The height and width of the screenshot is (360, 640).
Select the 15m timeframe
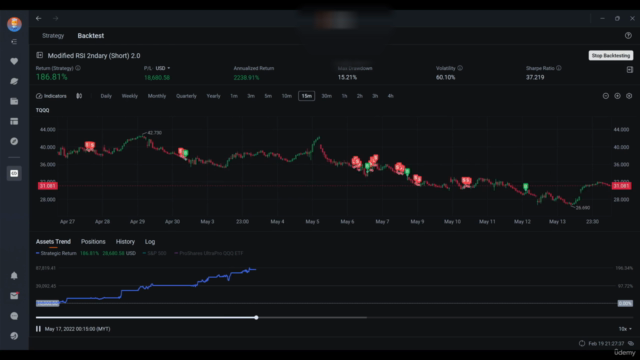(307, 96)
